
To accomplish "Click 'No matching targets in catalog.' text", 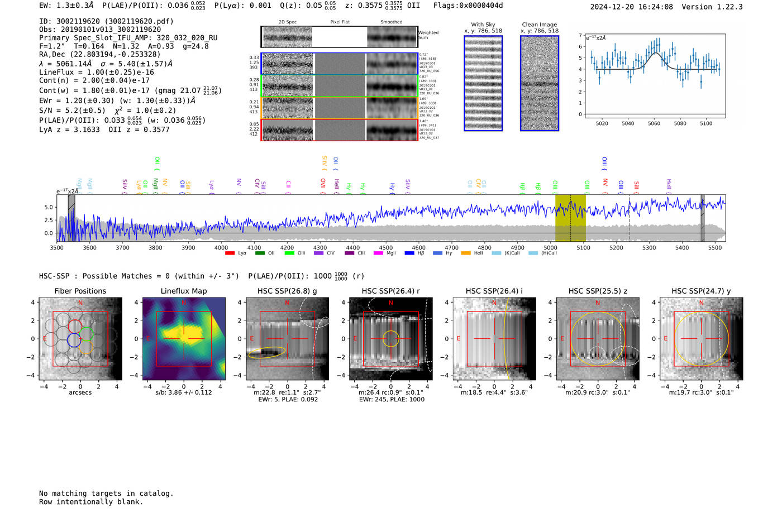I will point(106,493).
